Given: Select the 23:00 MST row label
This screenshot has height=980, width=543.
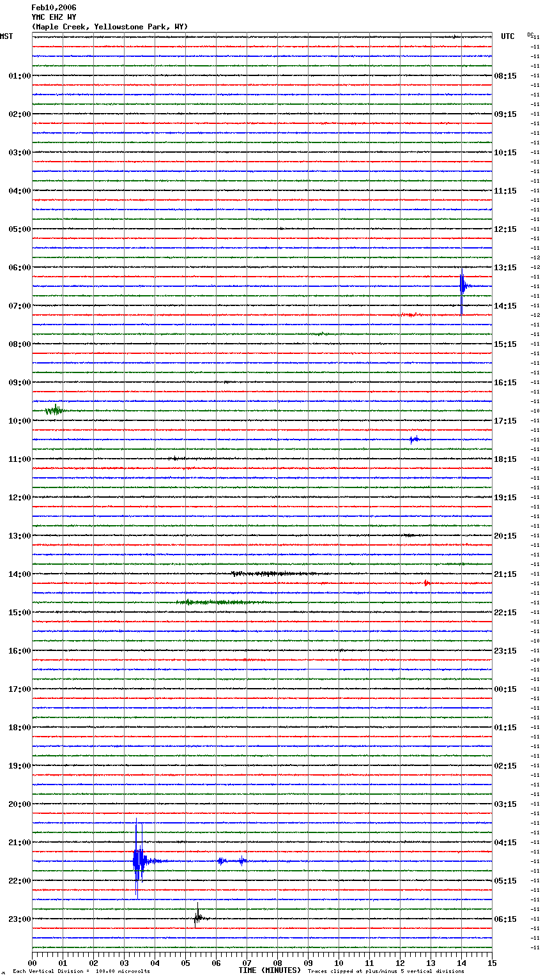Looking at the screenshot, I should [20, 919].
